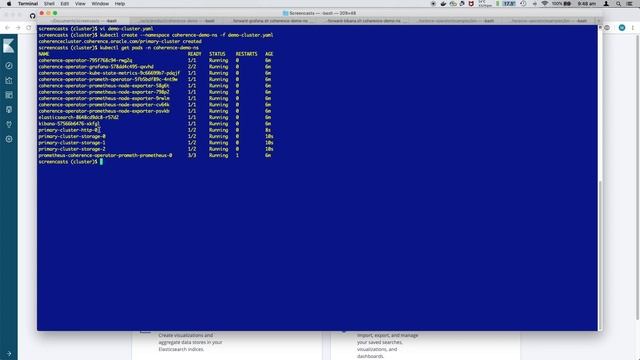Screen dimensions: 640x360
Task: Click the 3/3 READY value for prometheus pod
Action: point(192,156)
